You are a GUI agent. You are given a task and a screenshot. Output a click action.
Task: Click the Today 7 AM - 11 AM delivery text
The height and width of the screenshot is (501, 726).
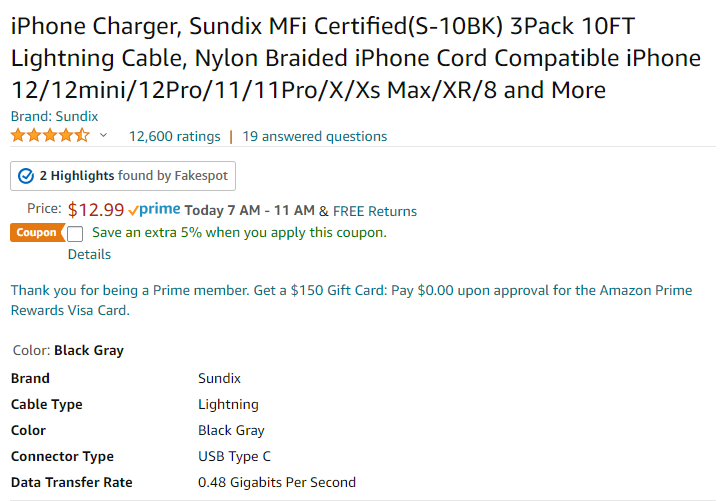coord(250,211)
